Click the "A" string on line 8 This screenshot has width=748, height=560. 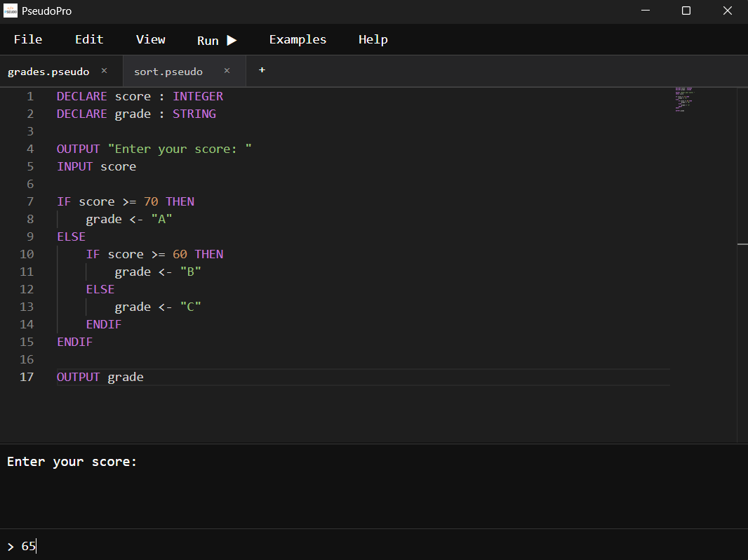point(161,220)
